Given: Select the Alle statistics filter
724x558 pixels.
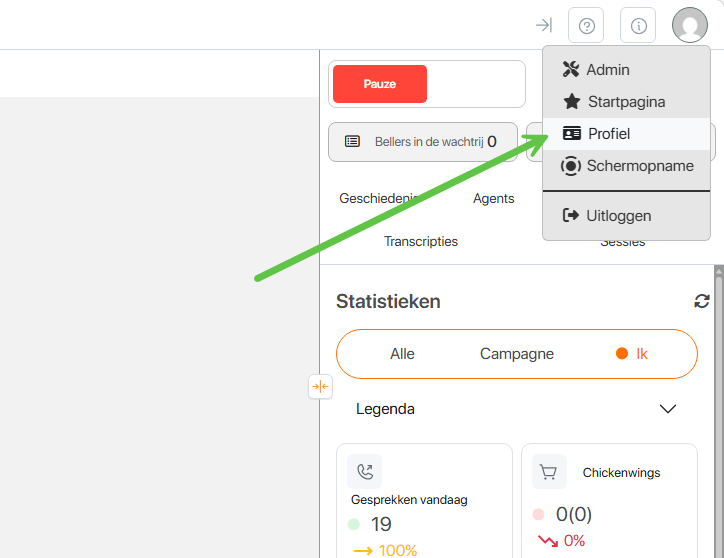Looking at the screenshot, I should pos(402,354).
